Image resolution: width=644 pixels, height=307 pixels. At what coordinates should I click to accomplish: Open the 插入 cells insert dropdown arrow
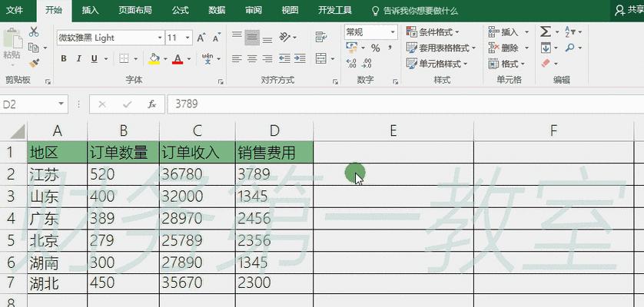pyautogui.click(x=526, y=32)
